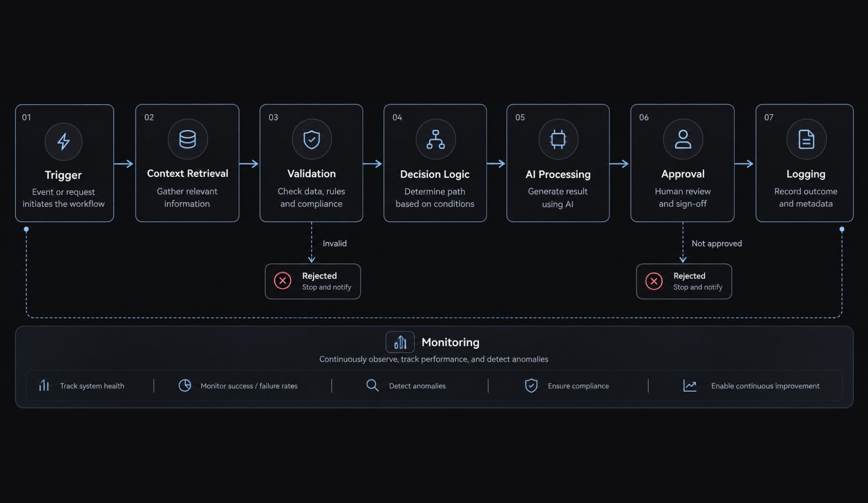Viewport: 868px width, 503px height.
Task: Click the database Context Retrieval icon
Action: click(187, 139)
